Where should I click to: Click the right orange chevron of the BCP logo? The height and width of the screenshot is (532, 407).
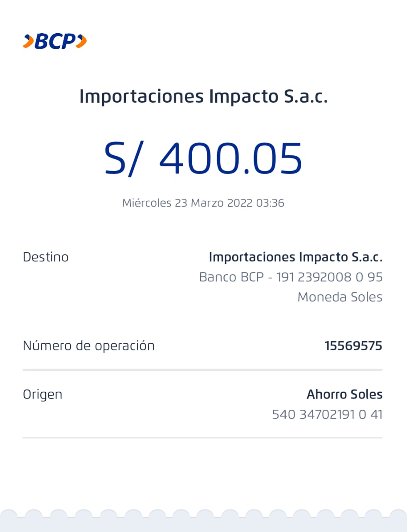coord(82,41)
